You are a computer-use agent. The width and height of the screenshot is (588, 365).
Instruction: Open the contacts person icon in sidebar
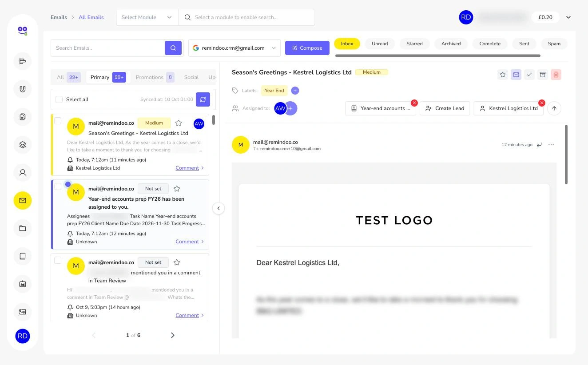tap(23, 172)
